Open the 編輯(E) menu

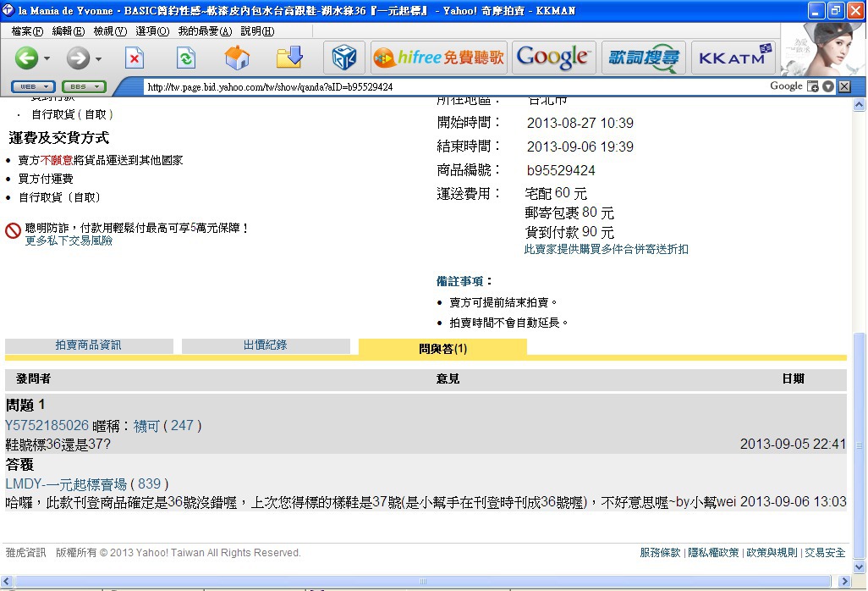tap(68, 31)
